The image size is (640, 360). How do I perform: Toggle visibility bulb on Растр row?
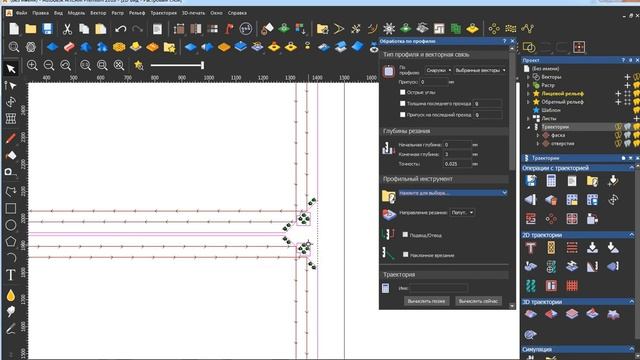636,85
